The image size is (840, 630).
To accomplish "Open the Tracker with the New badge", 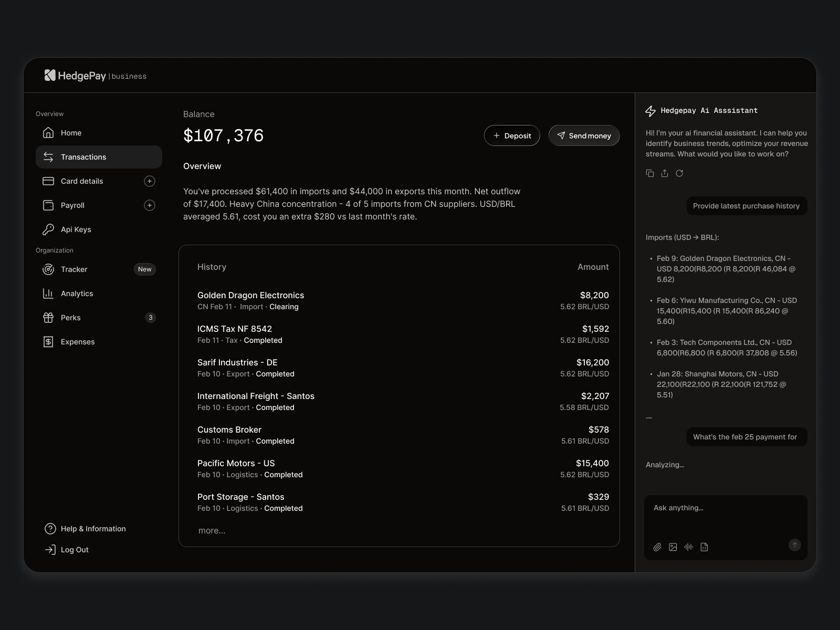I will [73, 269].
